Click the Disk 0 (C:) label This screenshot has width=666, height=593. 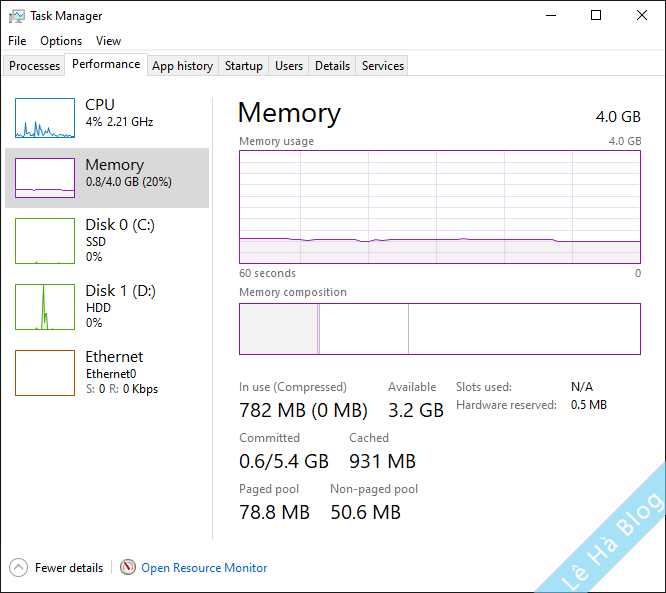tap(120, 225)
